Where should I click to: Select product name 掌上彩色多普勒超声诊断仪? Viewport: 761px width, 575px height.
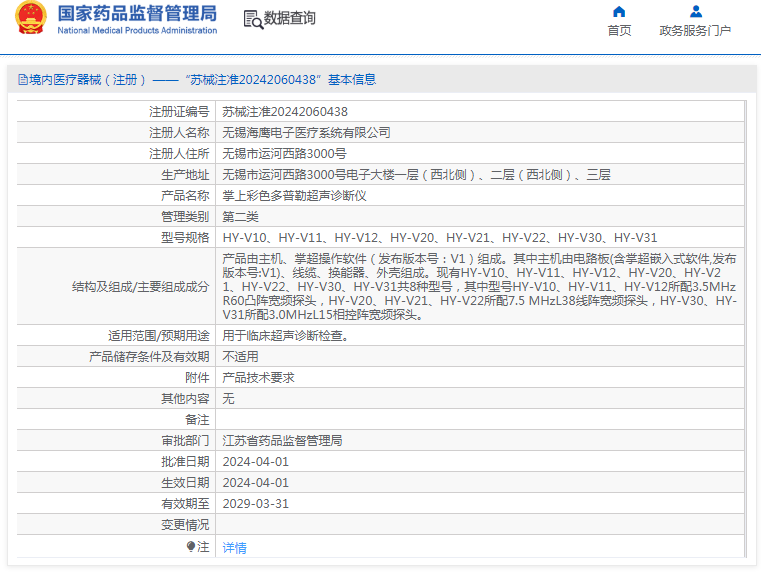click(294, 196)
